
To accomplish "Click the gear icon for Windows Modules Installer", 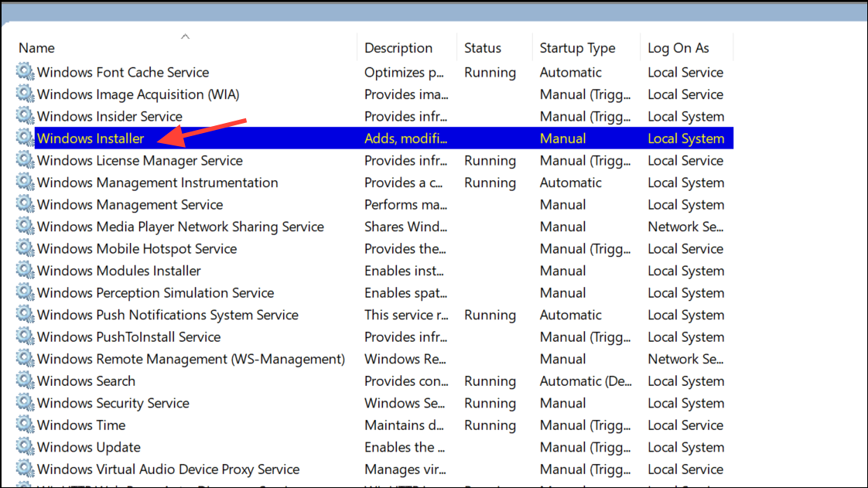I will click(25, 270).
